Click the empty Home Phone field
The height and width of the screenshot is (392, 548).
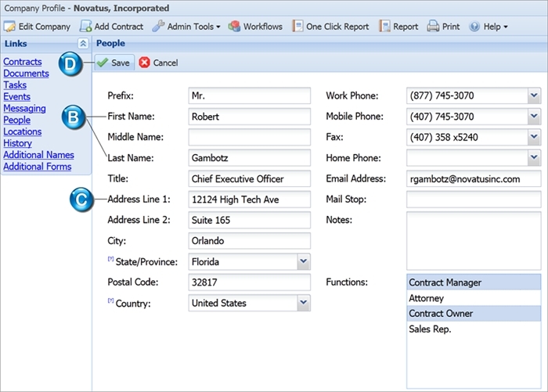[467, 157]
